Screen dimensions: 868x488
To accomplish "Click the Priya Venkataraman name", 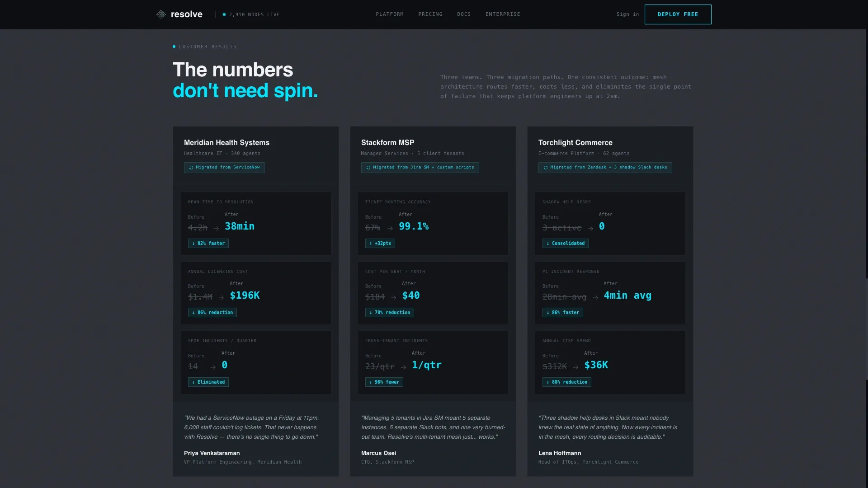I will pos(212,453).
